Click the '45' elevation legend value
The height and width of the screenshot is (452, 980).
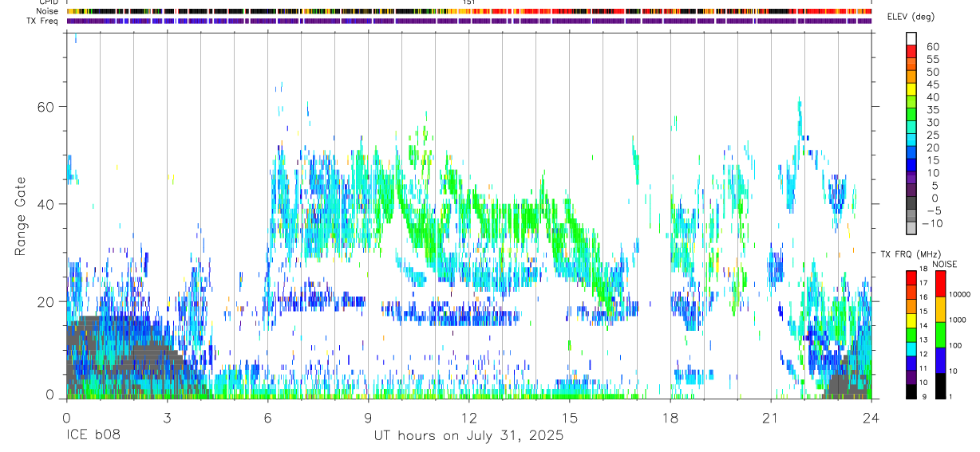931,84
